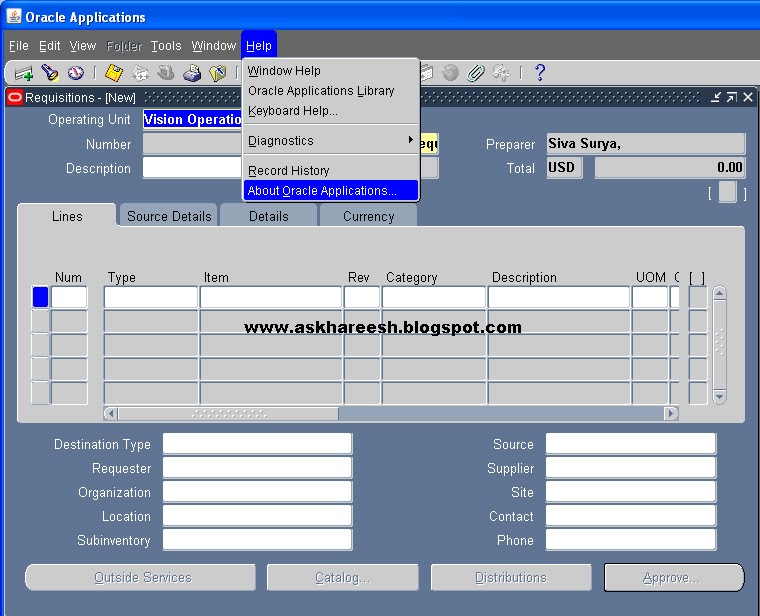
Task: Click the Destination Type field
Action: coord(257,443)
